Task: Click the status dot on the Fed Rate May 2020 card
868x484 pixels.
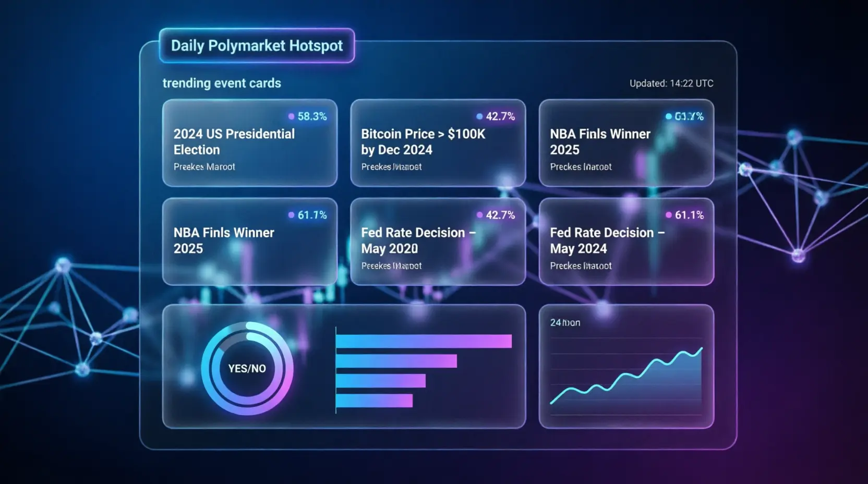Action: click(480, 215)
